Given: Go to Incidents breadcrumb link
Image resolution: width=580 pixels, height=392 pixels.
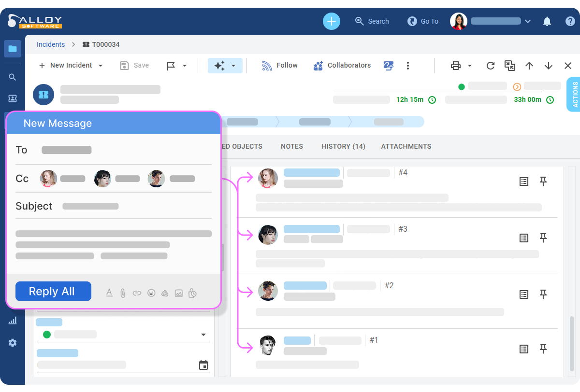Looking at the screenshot, I should pos(51,44).
